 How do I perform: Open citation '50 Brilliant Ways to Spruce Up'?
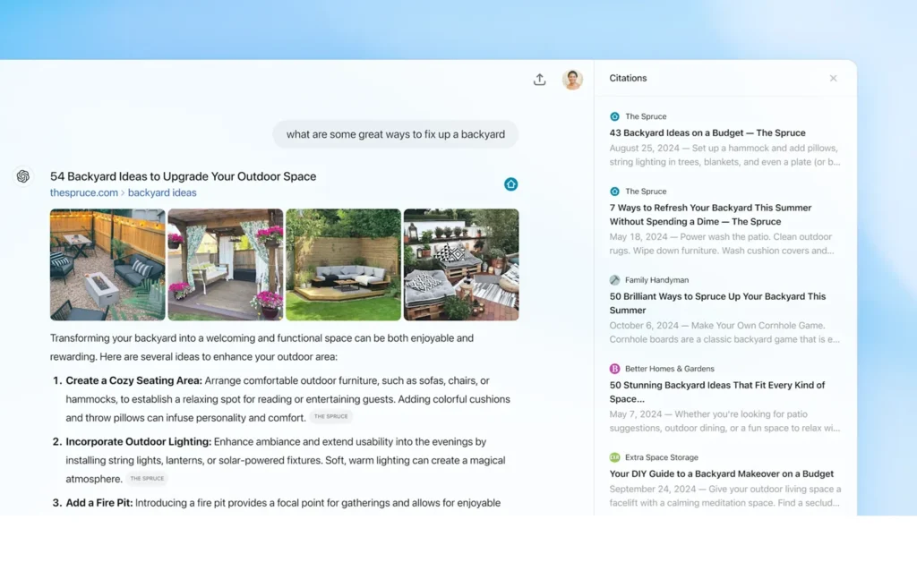[x=717, y=303]
